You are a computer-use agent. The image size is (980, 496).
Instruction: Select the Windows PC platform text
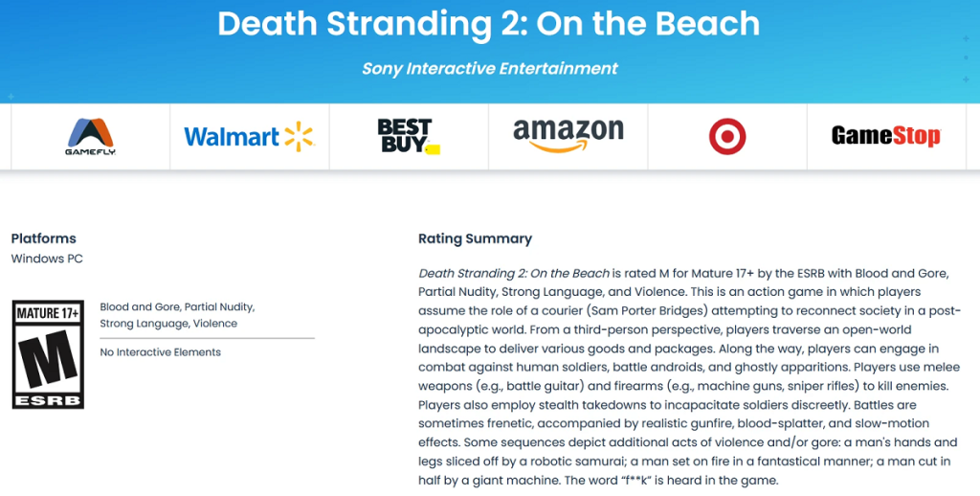(x=47, y=259)
